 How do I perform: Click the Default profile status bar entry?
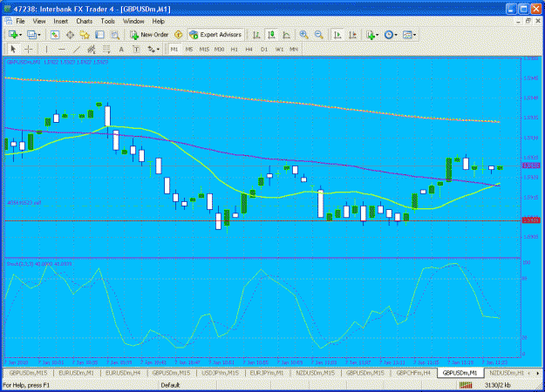click(x=170, y=385)
